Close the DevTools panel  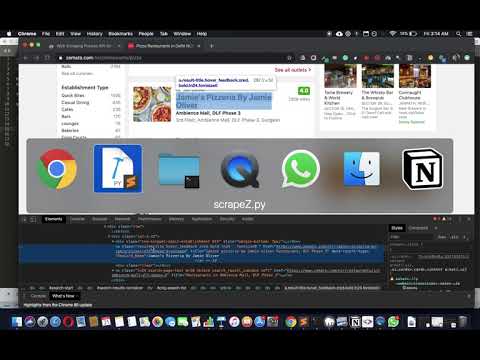click(x=469, y=219)
